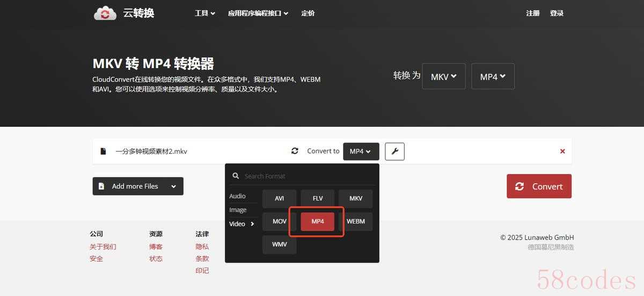
Task: Open options with the wrench icon
Action: click(x=394, y=151)
